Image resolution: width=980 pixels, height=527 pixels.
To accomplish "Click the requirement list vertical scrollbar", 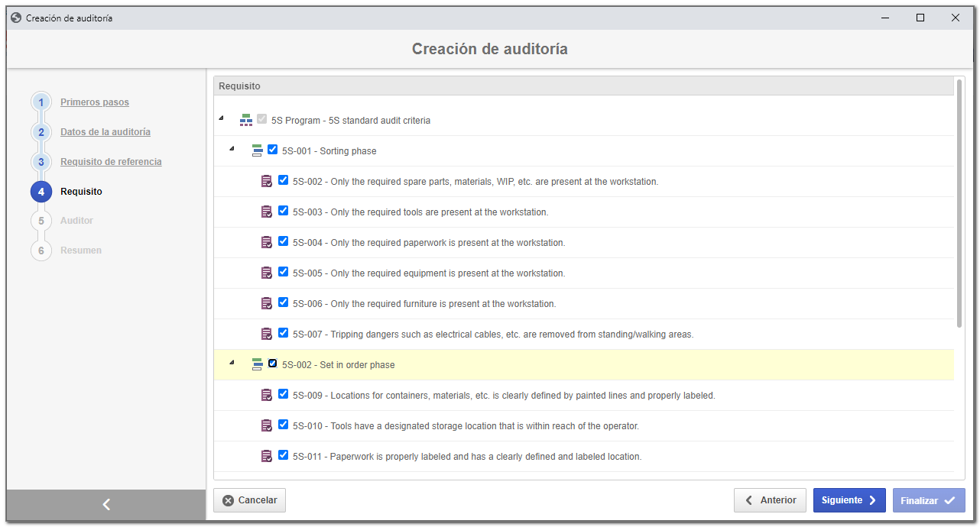I will [959, 202].
